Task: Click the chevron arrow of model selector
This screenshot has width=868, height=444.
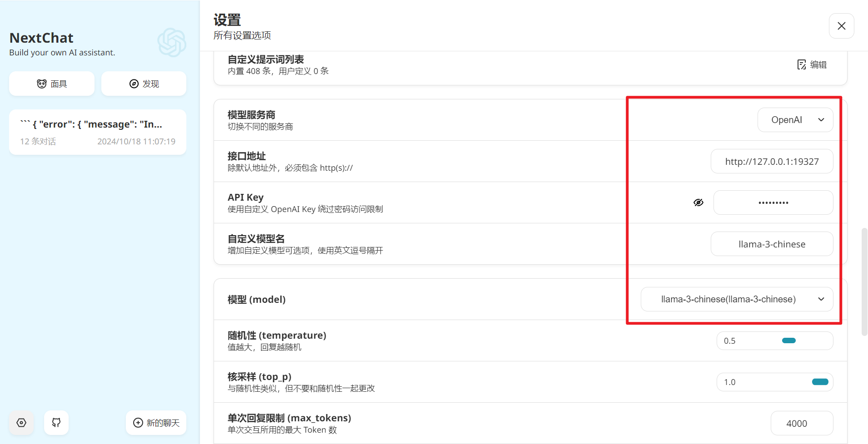Action: pyautogui.click(x=821, y=299)
